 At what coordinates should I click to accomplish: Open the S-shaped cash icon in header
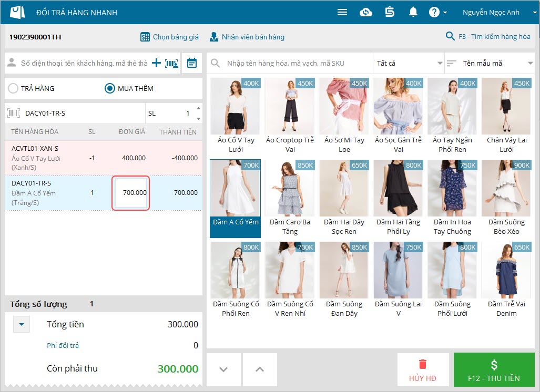390,13
